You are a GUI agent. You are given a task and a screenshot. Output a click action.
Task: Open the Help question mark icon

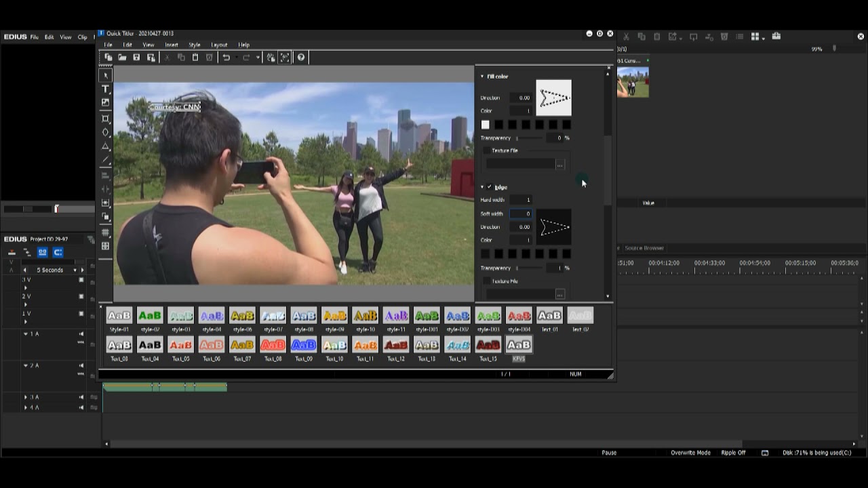pyautogui.click(x=301, y=58)
